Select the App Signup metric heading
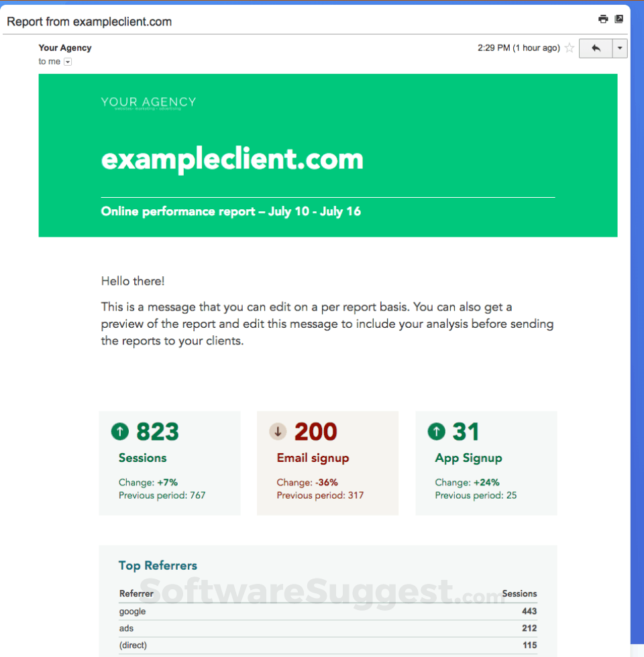 pyautogui.click(x=468, y=458)
